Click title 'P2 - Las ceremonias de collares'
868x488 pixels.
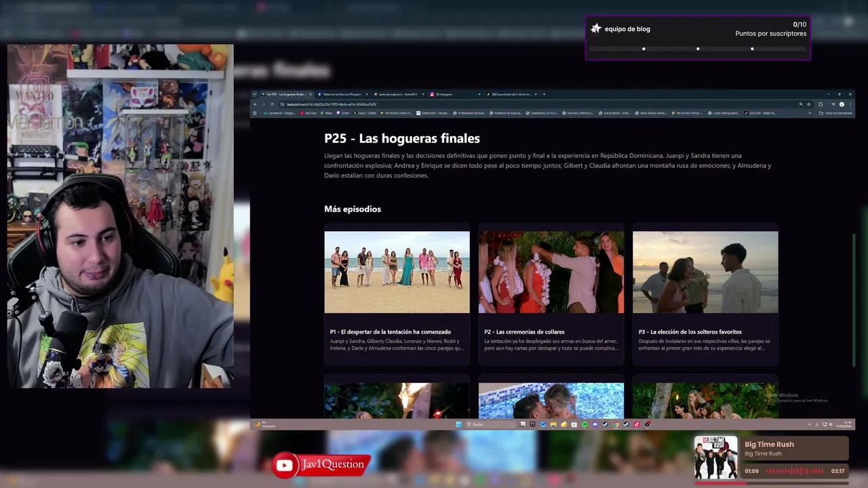pos(524,332)
